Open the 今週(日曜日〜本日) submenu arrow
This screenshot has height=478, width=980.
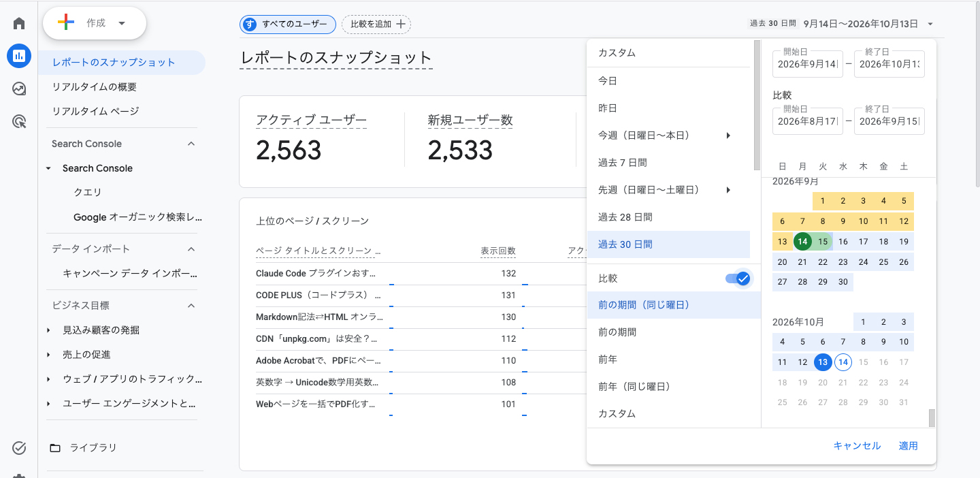[x=728, y=136]
